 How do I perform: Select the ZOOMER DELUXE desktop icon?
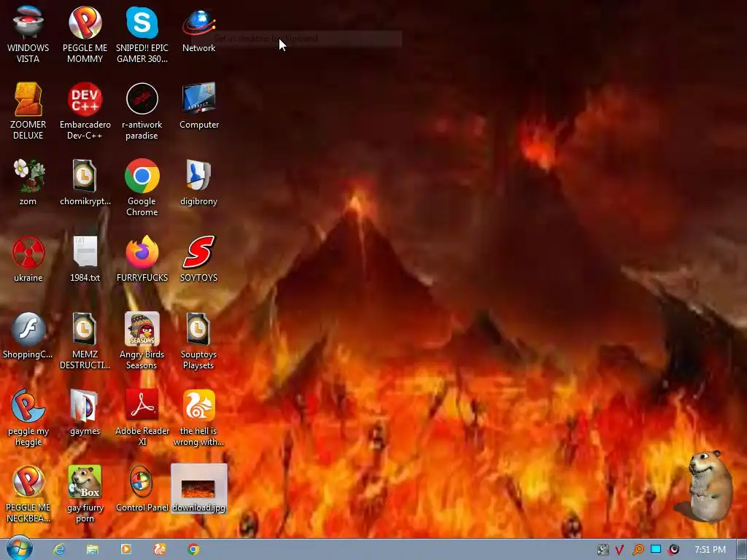click(x=28, y=111)
